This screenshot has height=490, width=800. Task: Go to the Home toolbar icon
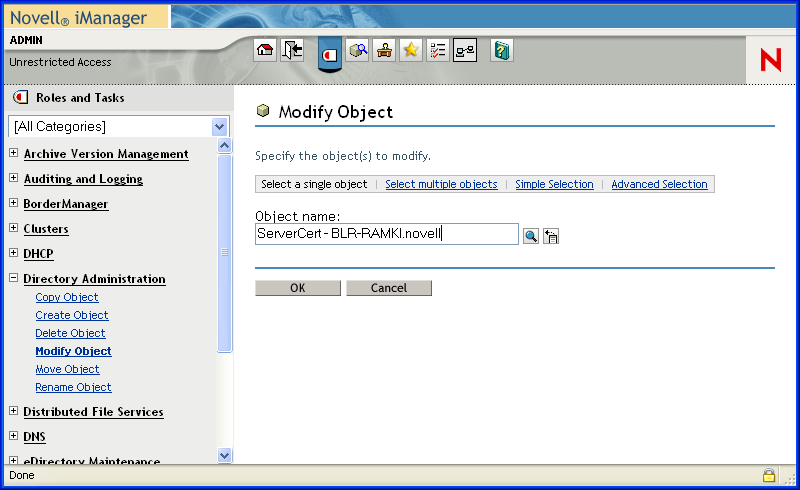click(x=265, y=50)
